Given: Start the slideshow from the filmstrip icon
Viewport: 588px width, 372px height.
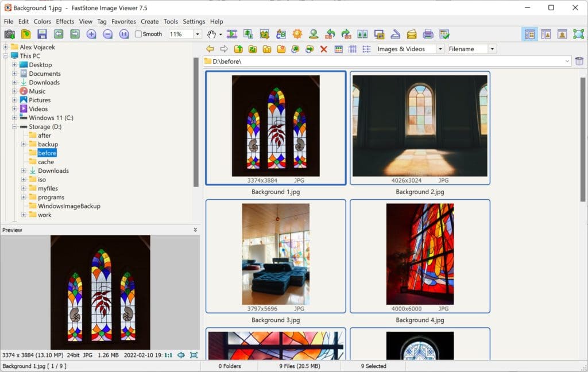Looking at the screenshot, I should [x=232, y=34].
